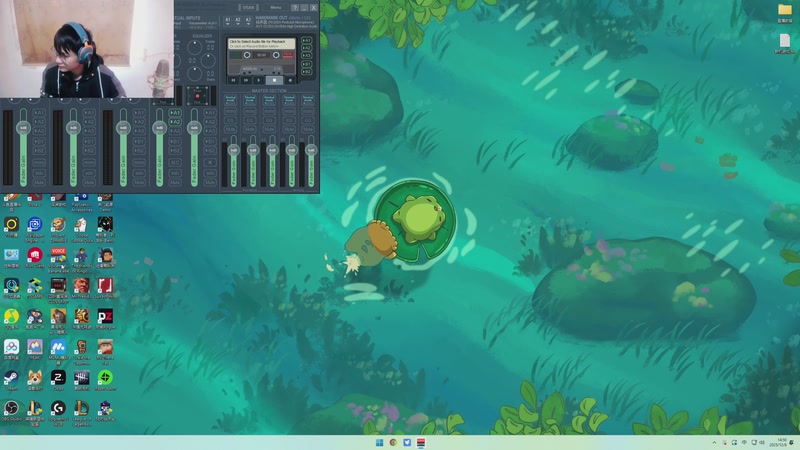
Task: Expand the hidden system tray icons chevron
Action: (714, 442)
